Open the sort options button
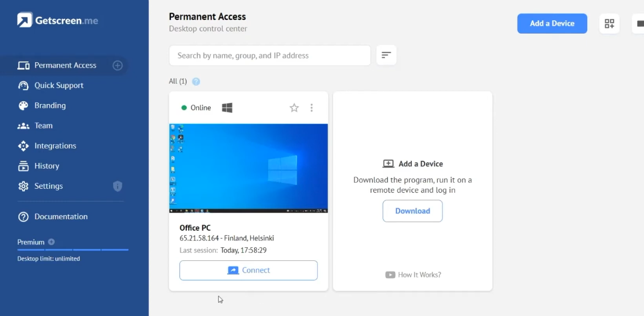 click(x=386, y=55)
